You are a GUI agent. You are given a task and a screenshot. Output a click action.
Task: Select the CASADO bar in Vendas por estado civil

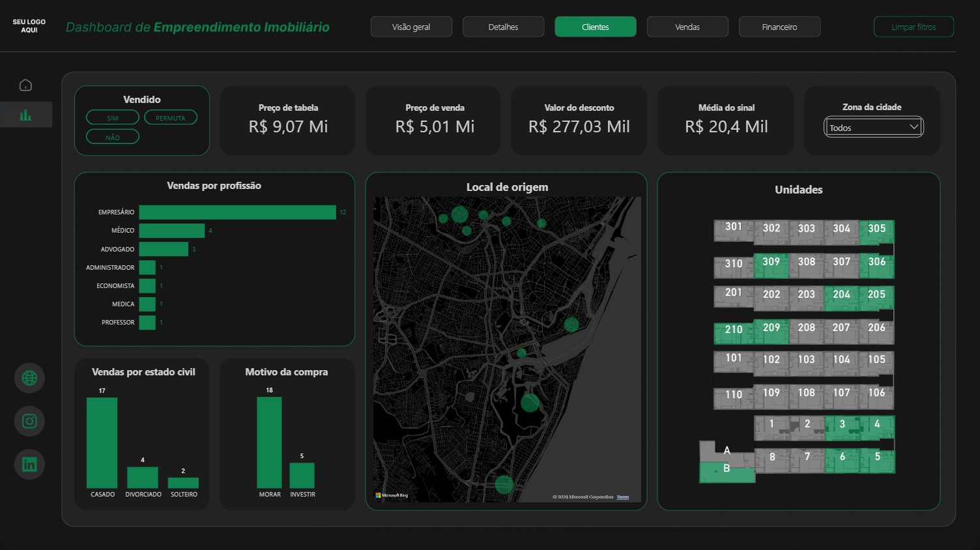point(102,443)
